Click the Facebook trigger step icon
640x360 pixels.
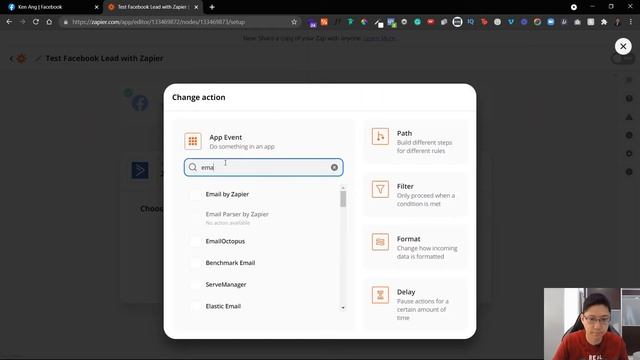pos(140,103)
